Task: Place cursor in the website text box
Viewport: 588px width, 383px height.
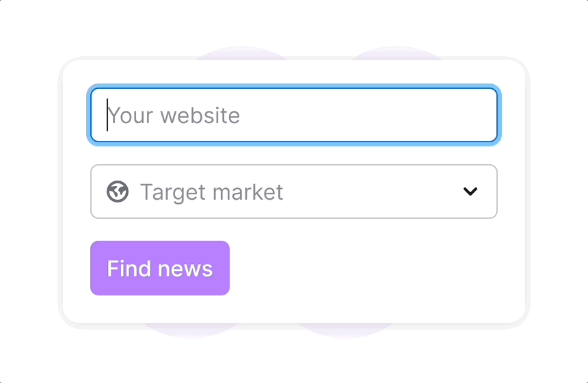Action: pos(293,115)
